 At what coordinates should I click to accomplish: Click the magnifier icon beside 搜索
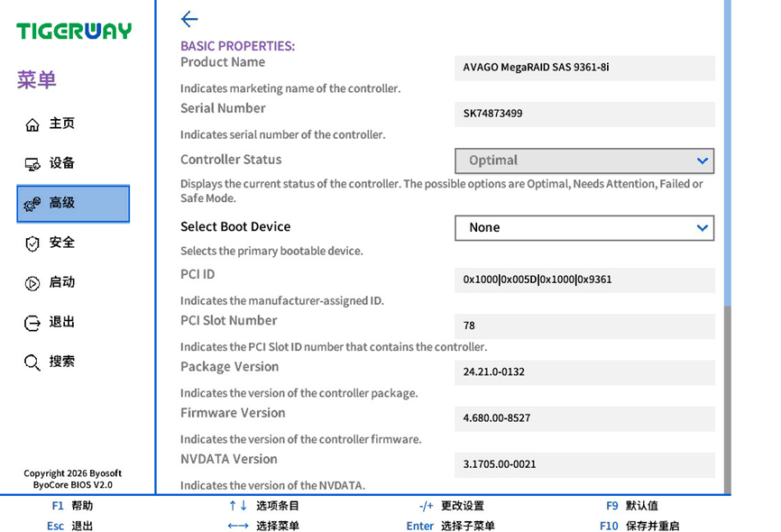[32, 362]
